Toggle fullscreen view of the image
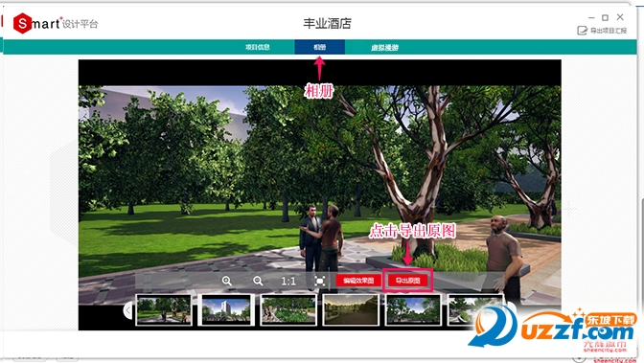 click(x=319, y=281)
